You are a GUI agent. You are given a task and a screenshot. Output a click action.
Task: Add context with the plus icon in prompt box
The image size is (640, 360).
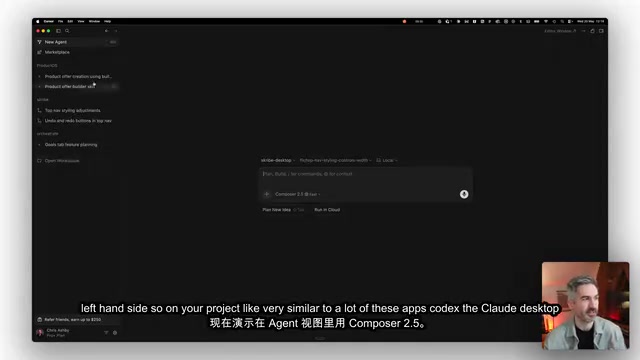267,194
